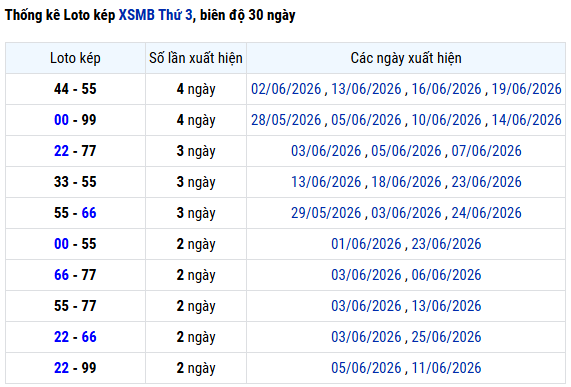This screenshot has width=571, height=387.
Task: Select the 66 - 77 loto pair cell
Action: 75,275
